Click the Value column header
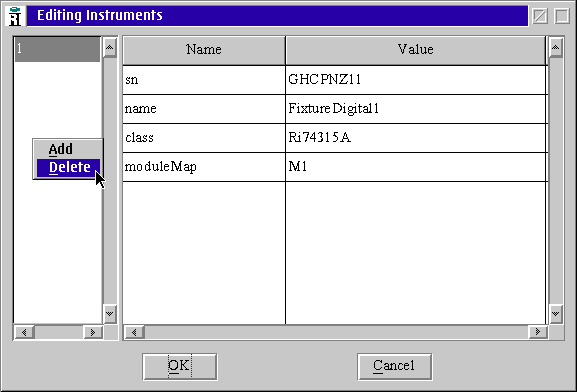Screen dimensions: 577x392 (416, 50)
